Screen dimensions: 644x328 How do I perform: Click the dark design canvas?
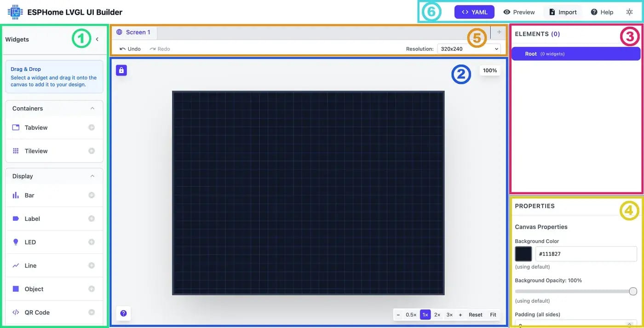308,193
